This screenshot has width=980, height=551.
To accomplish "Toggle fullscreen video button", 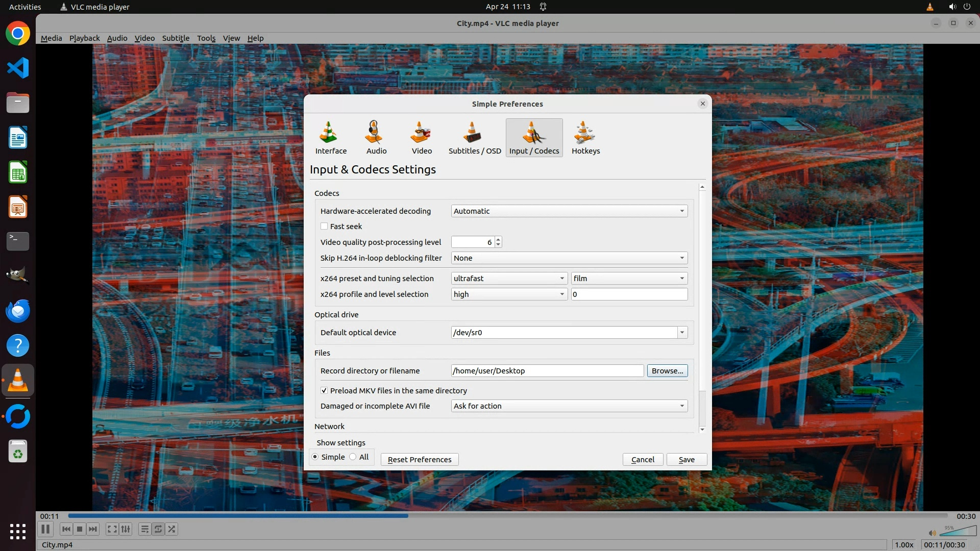I will pyautogui.click(x=112, y=529).
